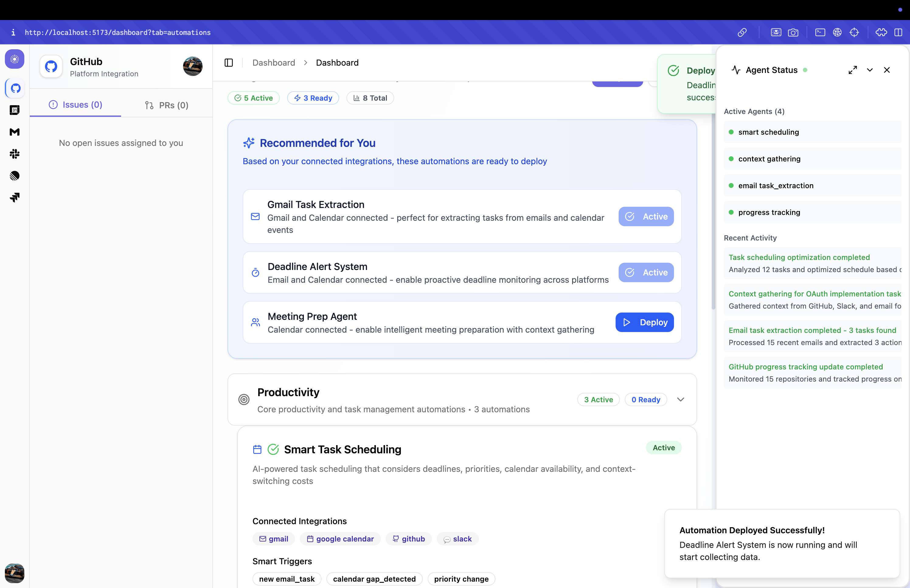Open the GitHub integration in the sidebar
910x588 pixels.
point(15,88)
